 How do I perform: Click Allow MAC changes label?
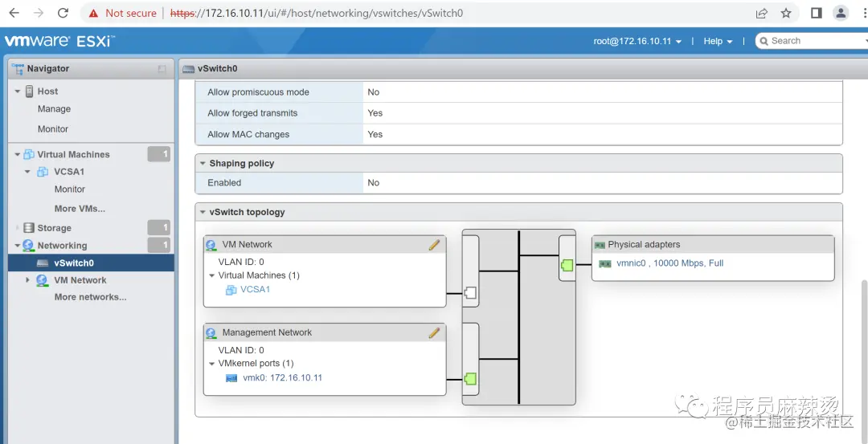248,134
